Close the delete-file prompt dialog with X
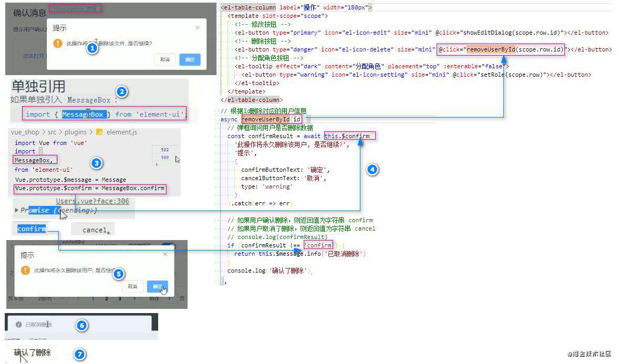 coord(198,28)
